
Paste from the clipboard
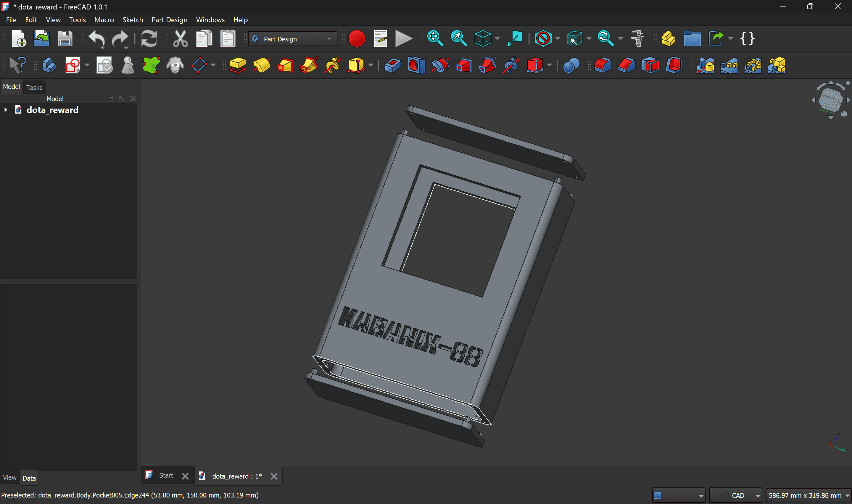(x=228, y=39)
